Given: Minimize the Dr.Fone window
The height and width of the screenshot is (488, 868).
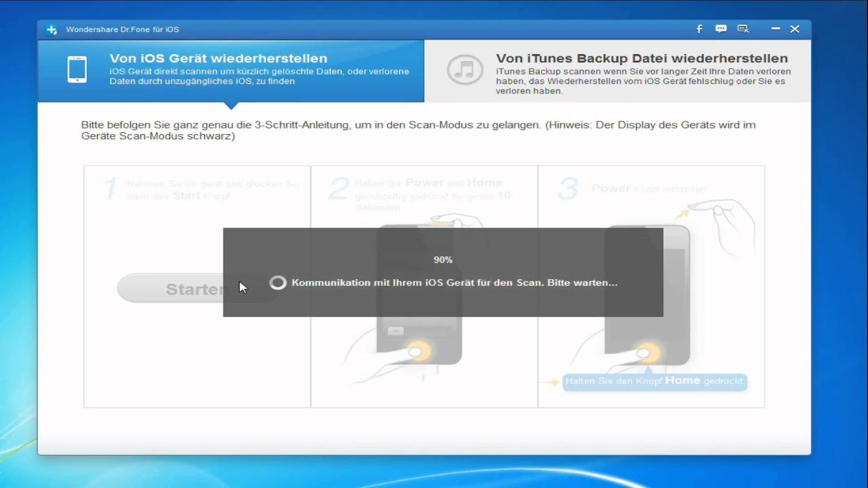Looking at the screenshot, I should 776,29.
